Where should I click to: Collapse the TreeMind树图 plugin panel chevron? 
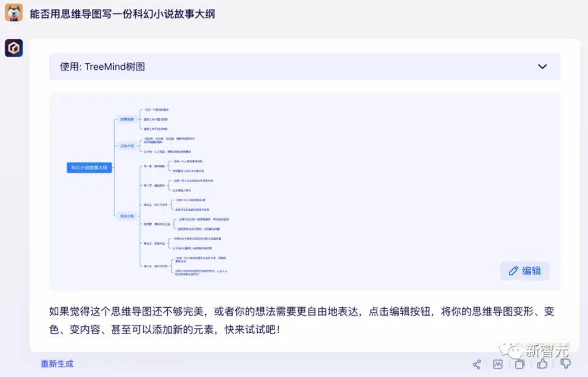[x=542, y=67]
